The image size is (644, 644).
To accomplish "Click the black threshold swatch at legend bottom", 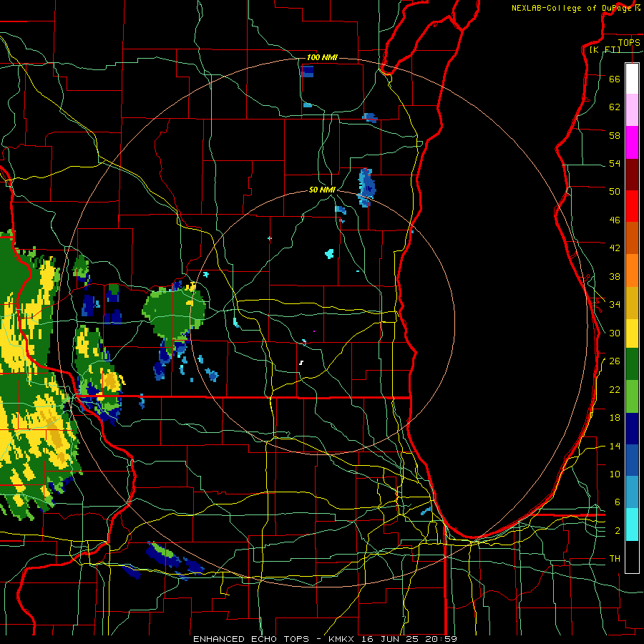I will point(632,557).
